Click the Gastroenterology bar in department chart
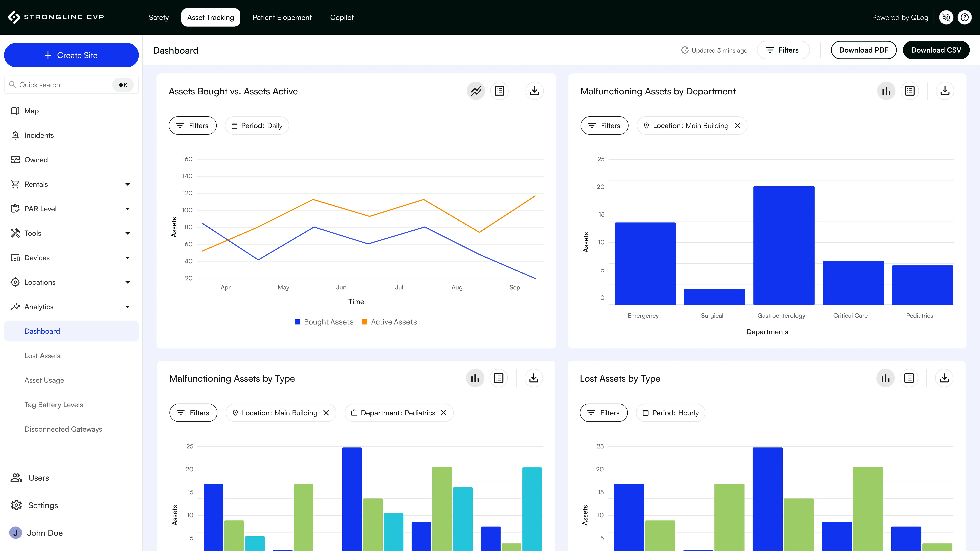Image resolution: width=980 pixels, height=551 pixels. [x=784, y=246]
